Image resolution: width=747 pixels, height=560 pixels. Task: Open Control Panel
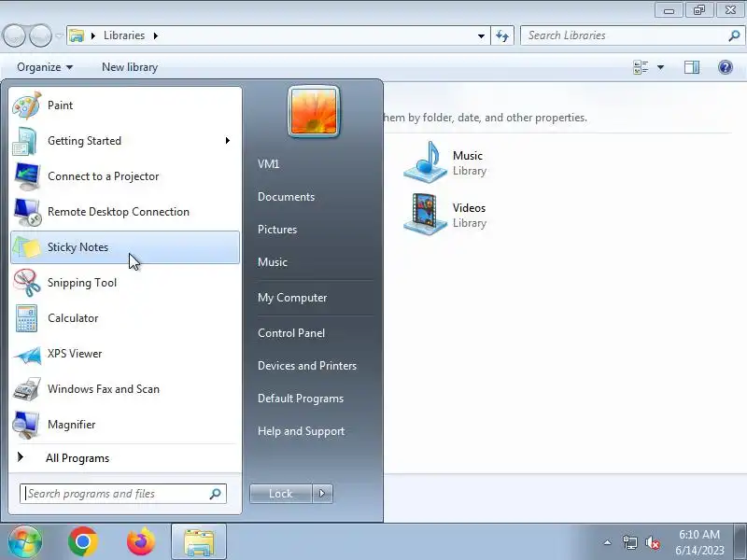pos(291,333)
